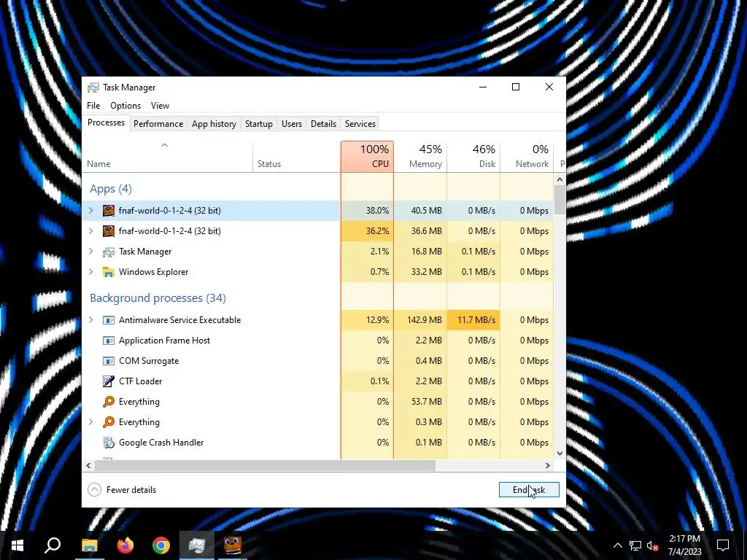Click the muted volume tray icon
The image size is (747, 560).
coord(653,545)
